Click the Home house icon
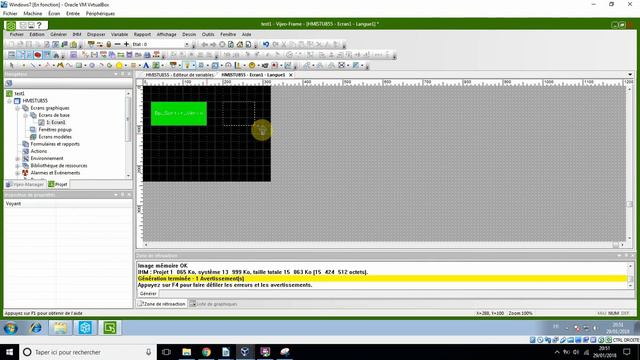Image resolution: width=640 pixels, height=360 pixels. pyautogui.click(x=240, y=44)
